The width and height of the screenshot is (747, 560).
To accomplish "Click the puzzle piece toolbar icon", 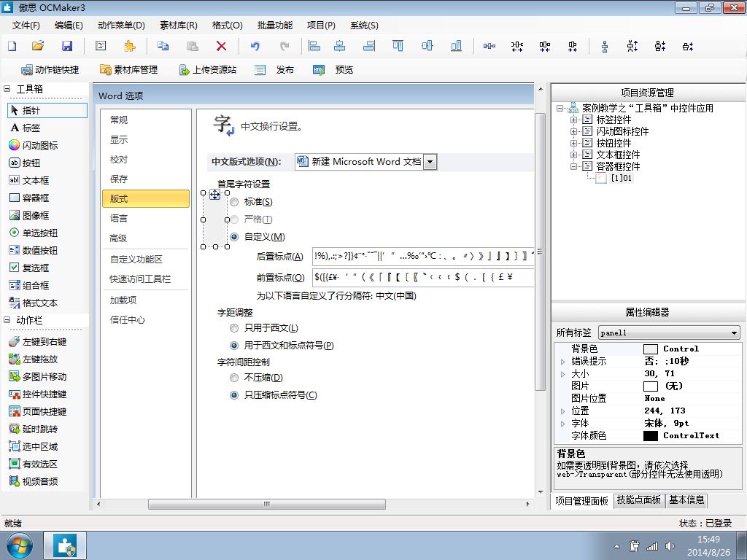I will [129, 46].
